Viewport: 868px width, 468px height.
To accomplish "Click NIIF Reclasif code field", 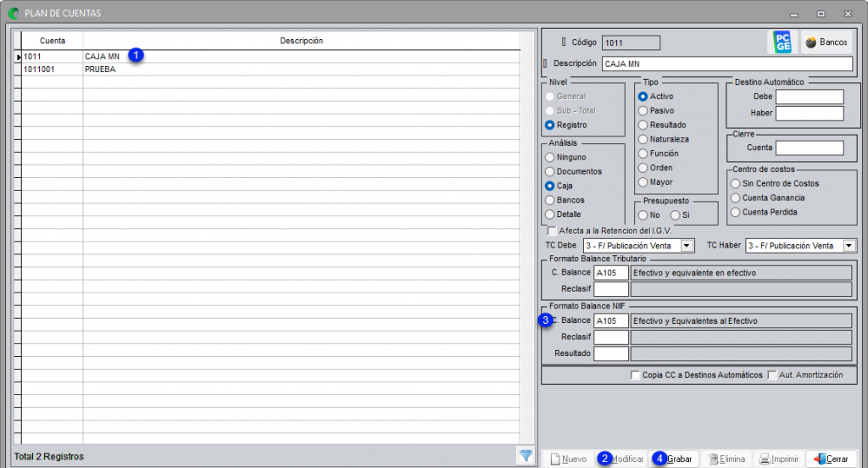I will tap(610, 337).
